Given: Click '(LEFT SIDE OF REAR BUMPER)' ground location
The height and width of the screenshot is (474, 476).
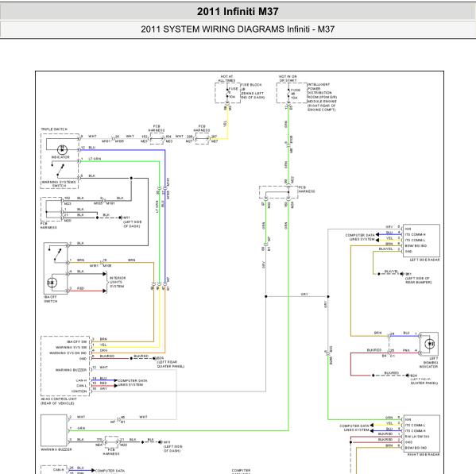Looking at the screenshot, I should pos(418,280).
